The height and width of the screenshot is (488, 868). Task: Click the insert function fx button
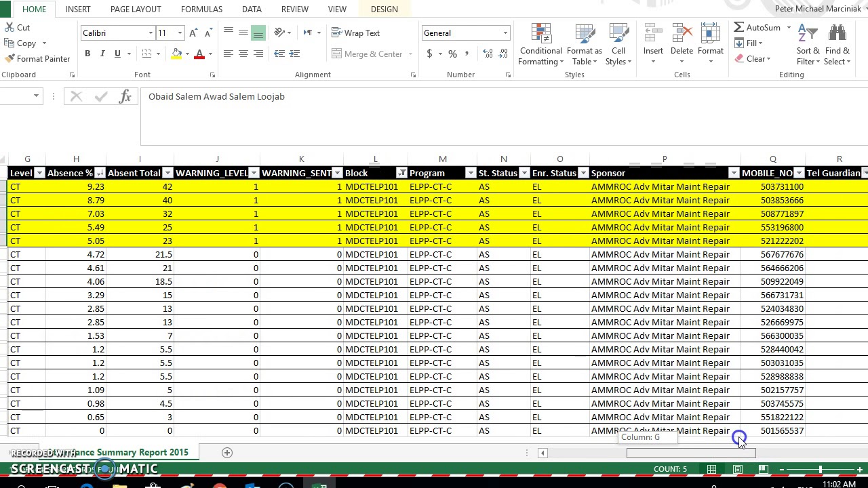[125, 96]
